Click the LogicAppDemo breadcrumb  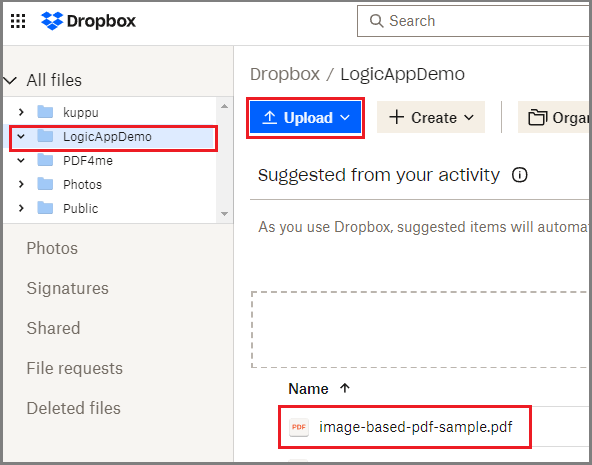[402, 74]
